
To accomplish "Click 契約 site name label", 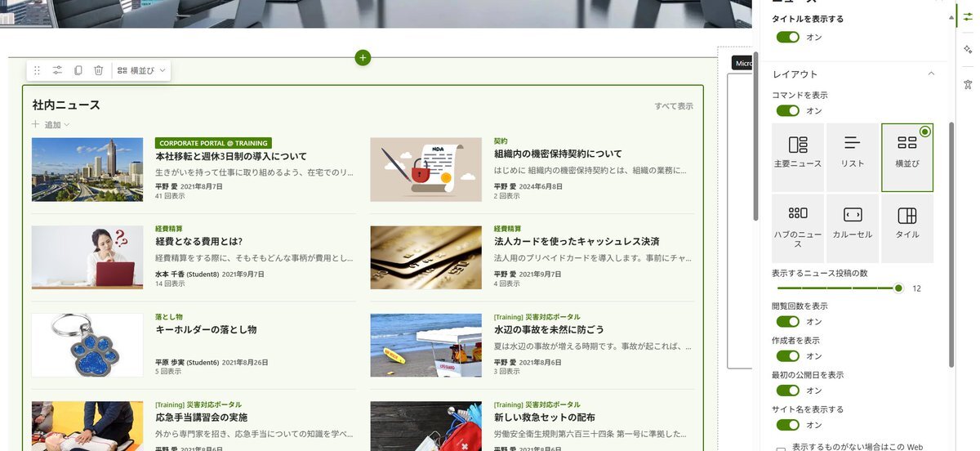I will pos(501,141).
